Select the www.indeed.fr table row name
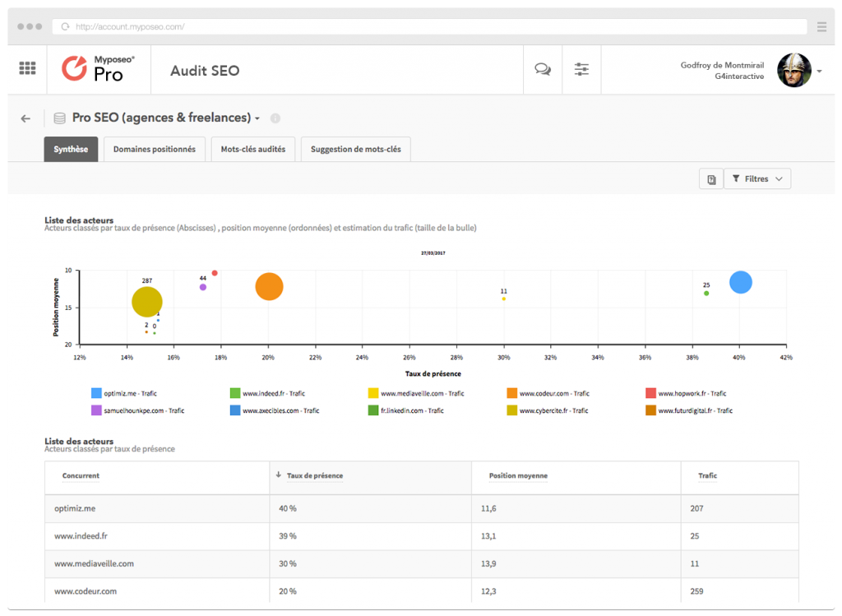Image resolution: width=842 pixels, height=616 pixels. pyautogui.click(x=81, y=536)
